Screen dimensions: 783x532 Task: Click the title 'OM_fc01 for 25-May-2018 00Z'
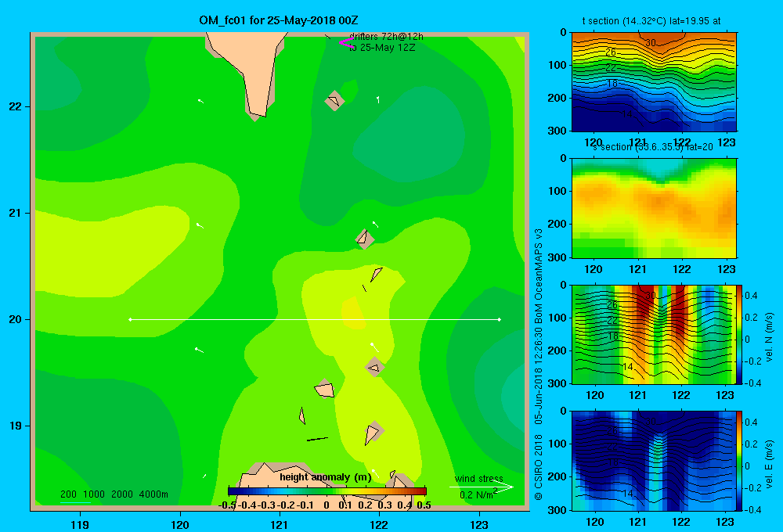279,20
